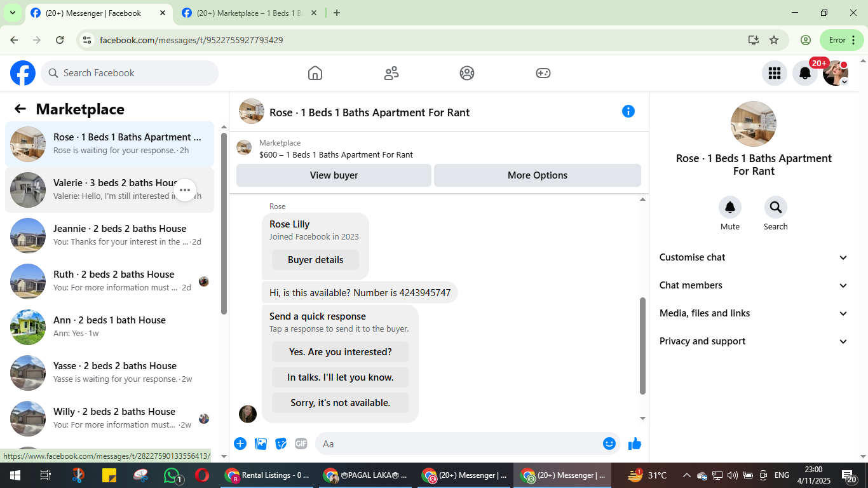Open the Friends icon in top navigation

point(391,73)
